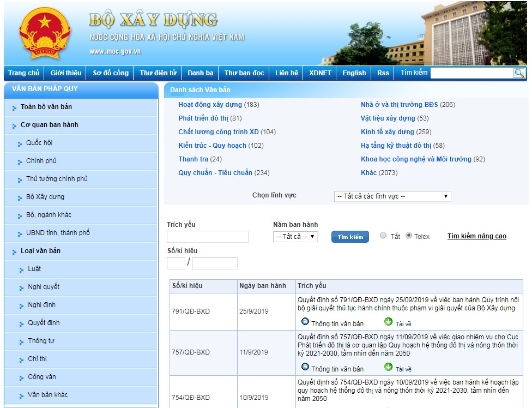
Task: Expand Cơ quan ban hành sidebar section
Action: (49, 125)
